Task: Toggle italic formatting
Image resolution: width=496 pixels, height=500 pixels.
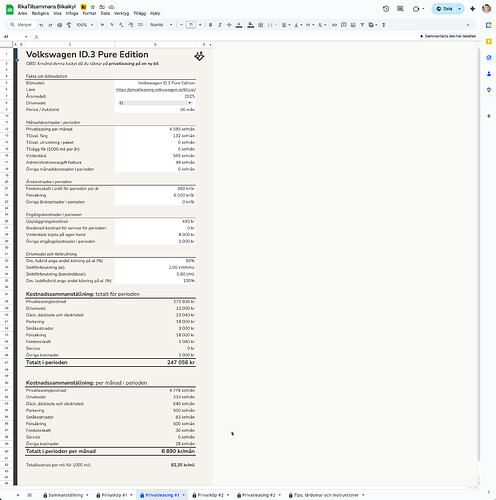Action: click(220, 25)
